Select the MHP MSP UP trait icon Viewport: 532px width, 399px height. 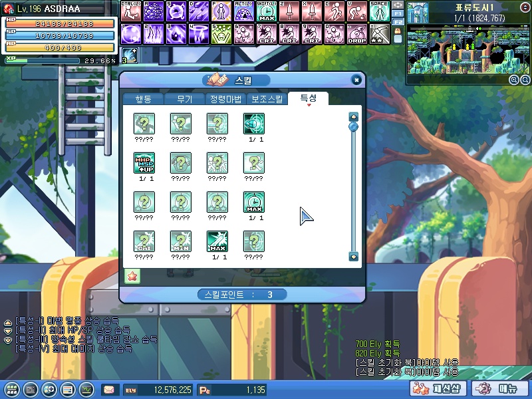coord(144,163)
